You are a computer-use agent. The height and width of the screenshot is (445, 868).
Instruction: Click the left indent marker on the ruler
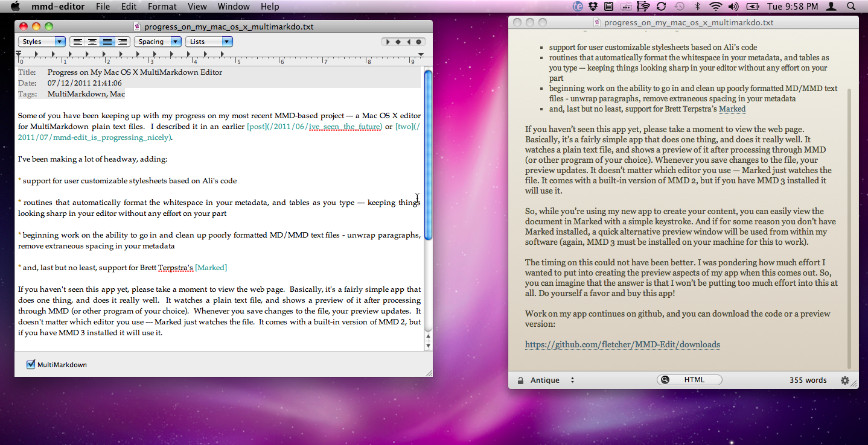click(x=19, y=55)
